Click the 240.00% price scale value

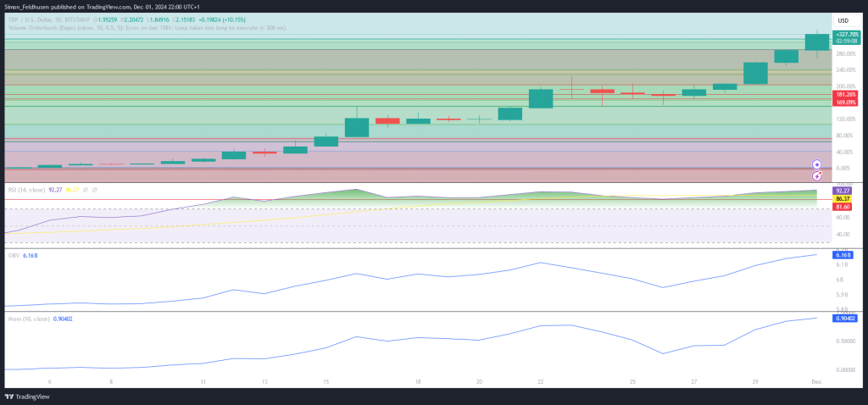(x=847, y=69)
